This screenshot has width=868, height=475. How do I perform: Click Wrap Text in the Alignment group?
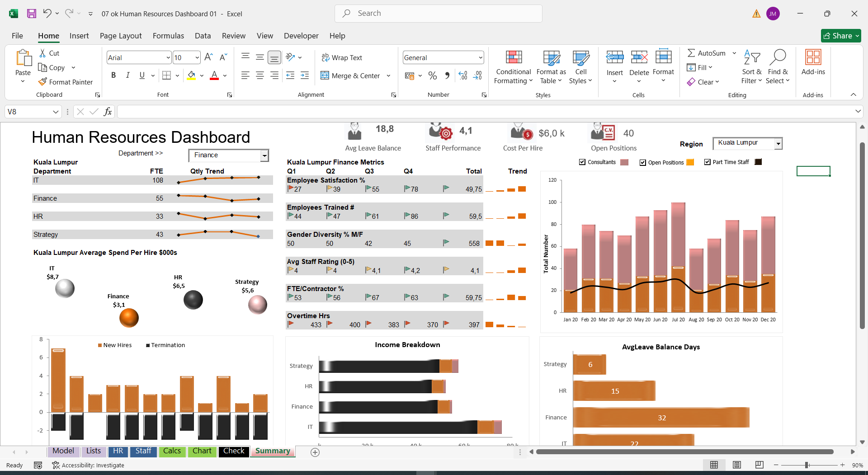coord(342,57)
